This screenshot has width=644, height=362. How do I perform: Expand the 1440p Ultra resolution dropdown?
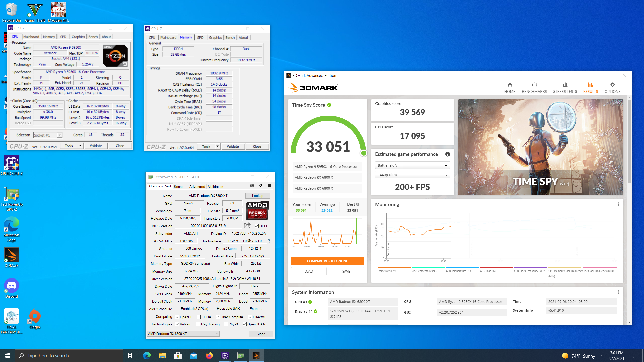[x=412, y=175]
